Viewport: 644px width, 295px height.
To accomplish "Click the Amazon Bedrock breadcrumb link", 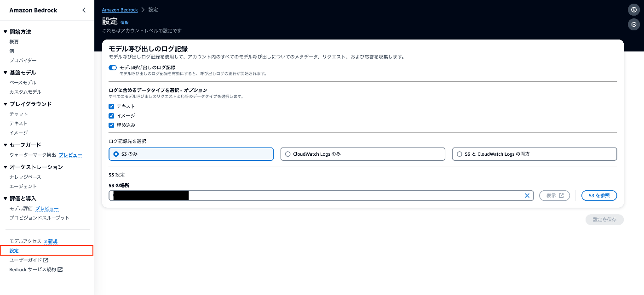I will pyautogui.click(x=121, y=10).
